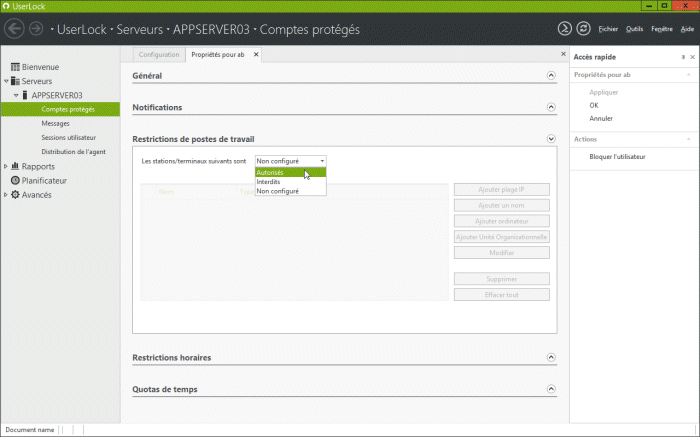This screenshot has height=437, width=700.
Task: Click the back navigation arrow
Action: pyautogui.click(x=14, y=29)
